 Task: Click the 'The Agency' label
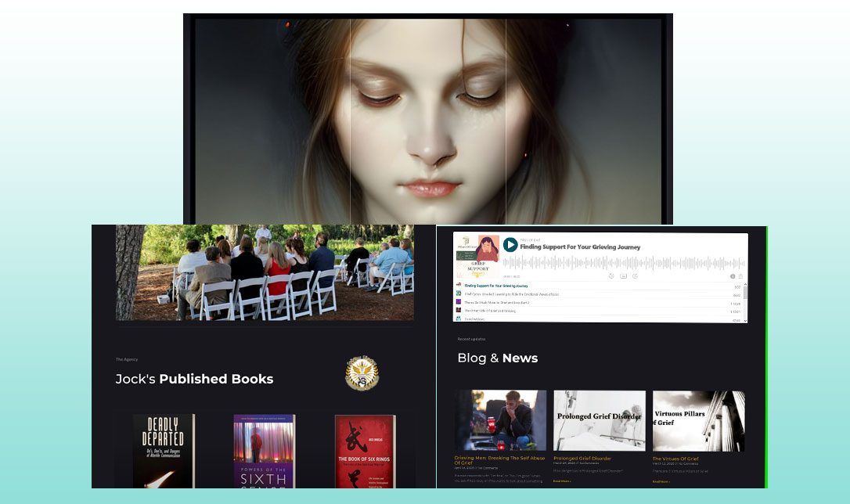tap(127, 359)
